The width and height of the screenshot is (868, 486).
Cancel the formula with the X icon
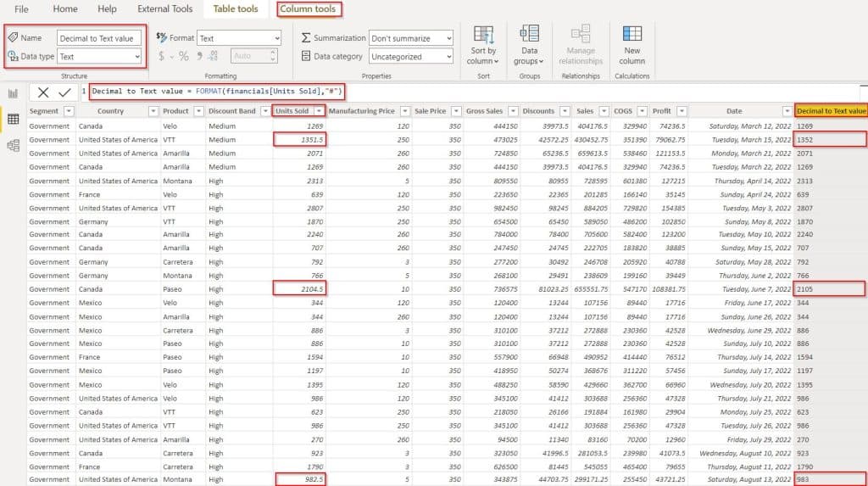point(43,92)
